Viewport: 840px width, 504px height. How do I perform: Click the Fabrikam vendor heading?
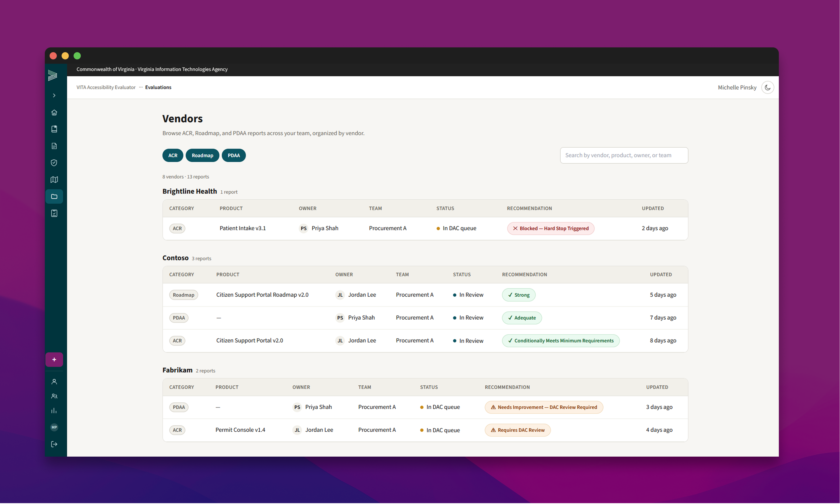pyautogui.click(x=177, y=370)
